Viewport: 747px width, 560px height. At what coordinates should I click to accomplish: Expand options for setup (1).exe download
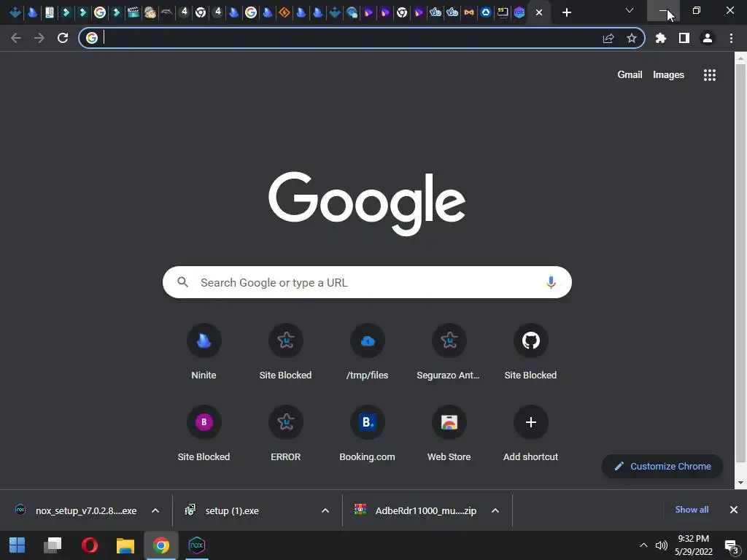tap(325, 510)
